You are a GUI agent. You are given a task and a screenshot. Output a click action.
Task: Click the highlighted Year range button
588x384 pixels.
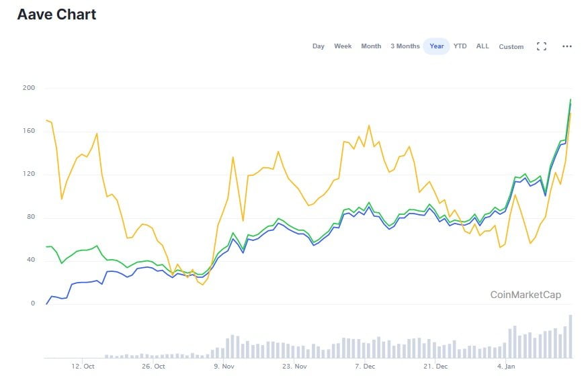point(436,46)
